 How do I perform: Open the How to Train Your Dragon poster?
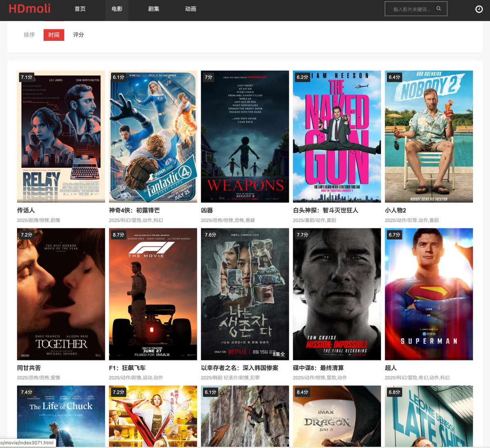point(337,416)
